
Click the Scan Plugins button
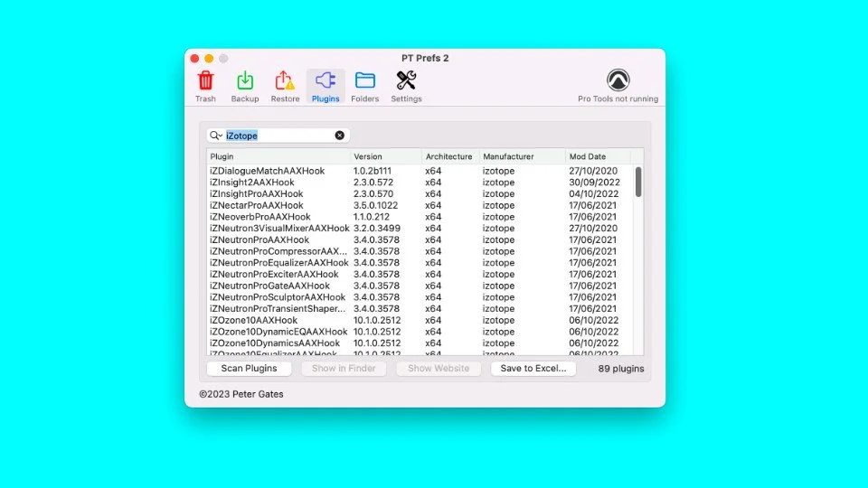(250, 369)
